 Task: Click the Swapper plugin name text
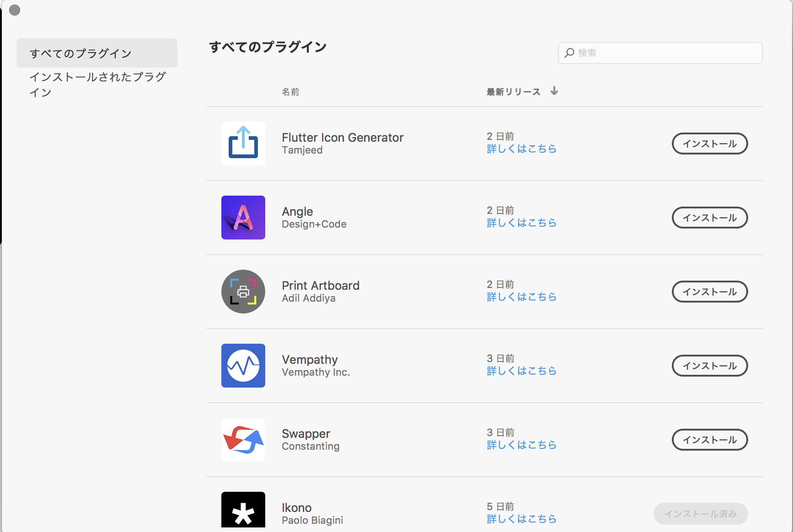pos(306,434)
